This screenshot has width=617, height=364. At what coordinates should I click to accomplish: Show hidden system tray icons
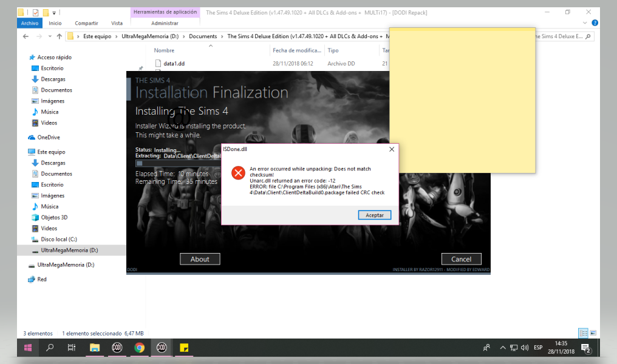tap(502, 348)
